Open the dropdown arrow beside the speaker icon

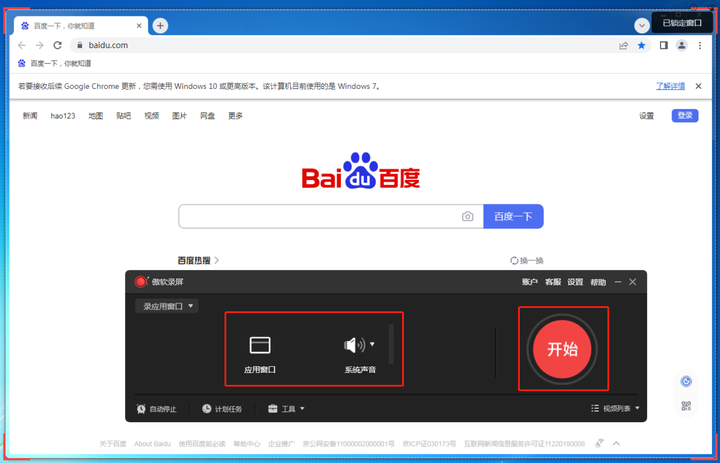point(372,344)
